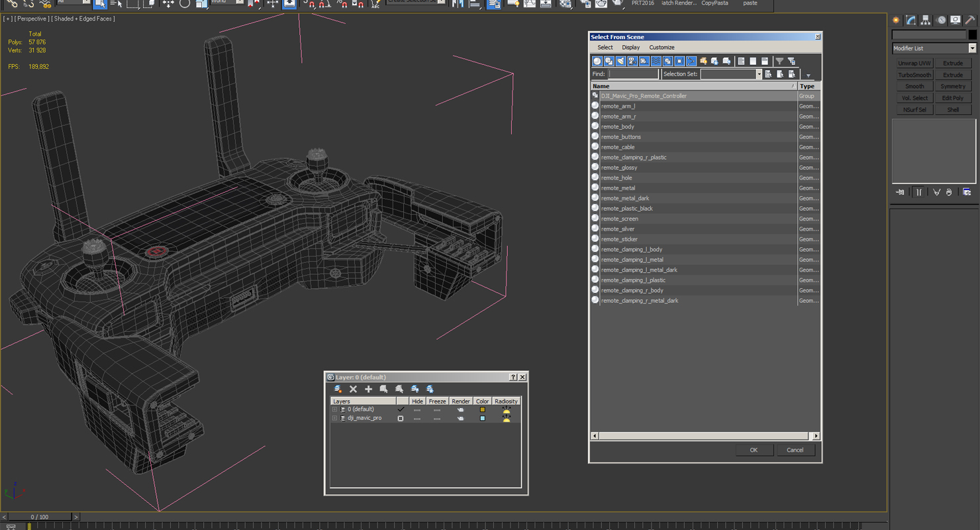
Task: Toggle Hide for dji_mavic_pro layer
Action: (x=417, y=418)
